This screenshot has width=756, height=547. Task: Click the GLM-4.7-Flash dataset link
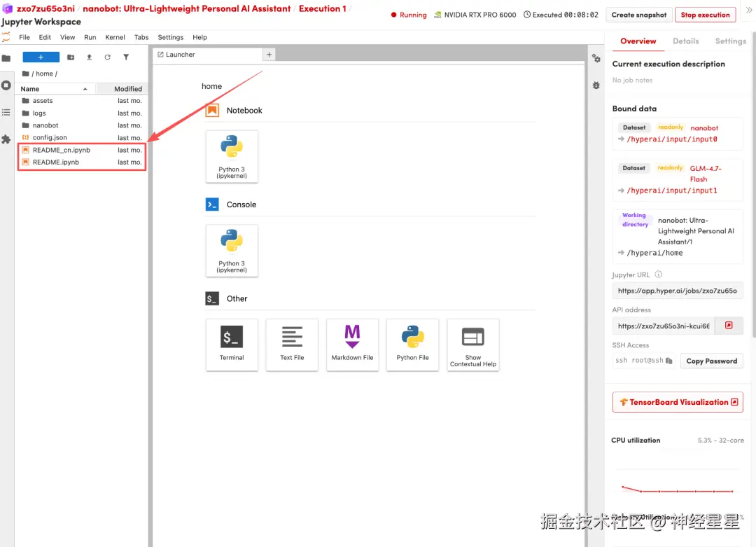pyautogui.click(x=706, y=174)
